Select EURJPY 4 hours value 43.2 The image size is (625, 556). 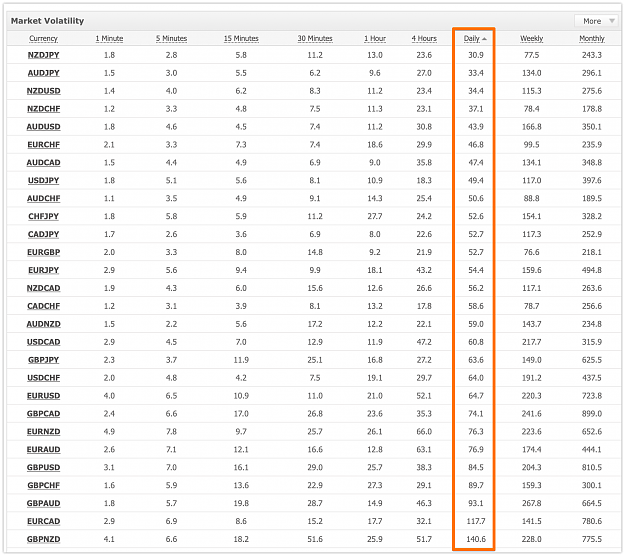424,270
